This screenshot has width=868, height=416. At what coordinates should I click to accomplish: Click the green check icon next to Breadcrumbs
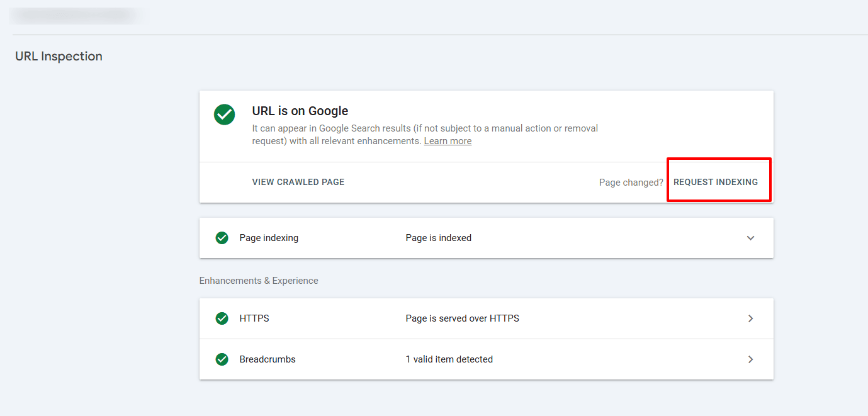pyautogui.click(x=222, y=359)
